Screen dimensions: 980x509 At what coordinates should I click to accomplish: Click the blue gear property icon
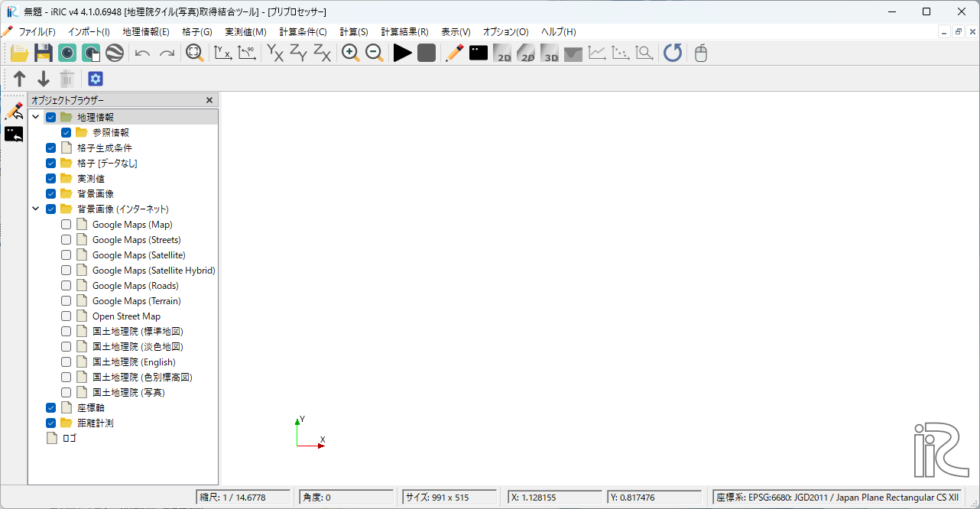pyautogui.click(x=96, y=79)
